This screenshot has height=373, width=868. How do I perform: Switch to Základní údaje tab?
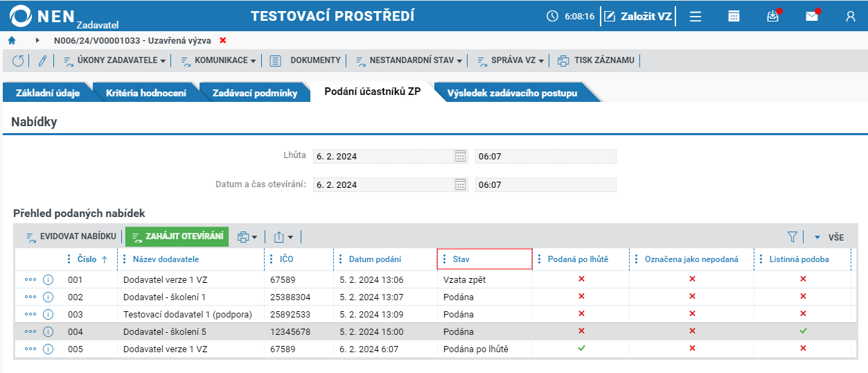(47, 93)
